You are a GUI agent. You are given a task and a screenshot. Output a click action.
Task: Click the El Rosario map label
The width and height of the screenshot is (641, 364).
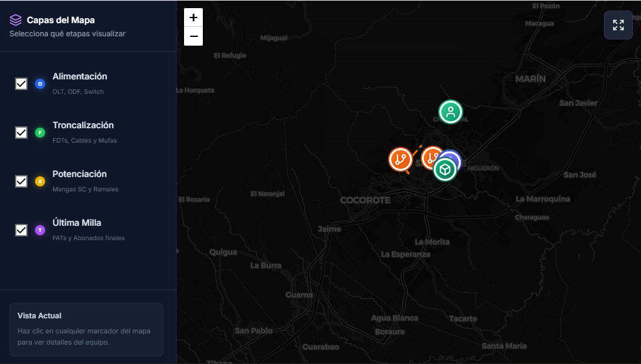click(194, 200)
